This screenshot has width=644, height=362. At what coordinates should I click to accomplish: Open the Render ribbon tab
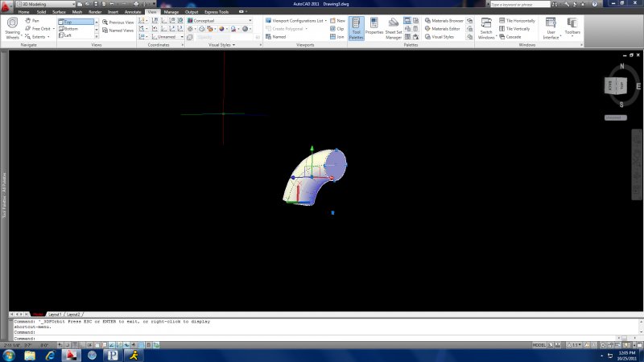pyautogui.click(x=95, y=13)
